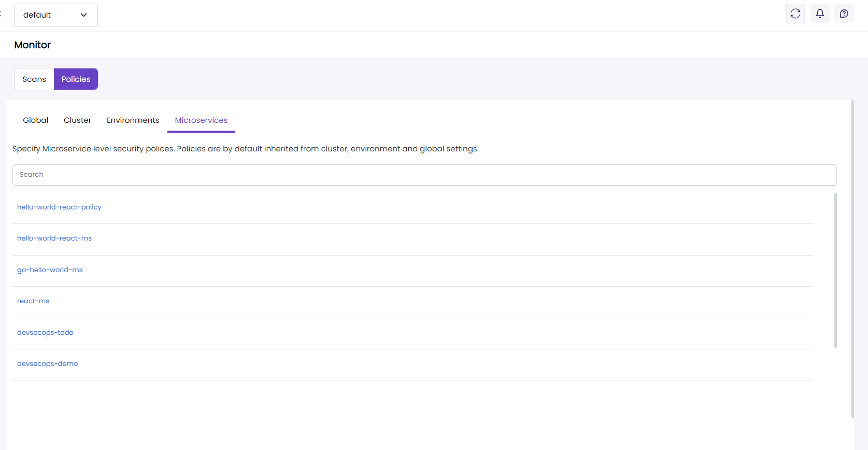Click the page's outer vertical scrollbar
Image resolution: width=868 pixels, height=450 pixels.
pos(852,259)
